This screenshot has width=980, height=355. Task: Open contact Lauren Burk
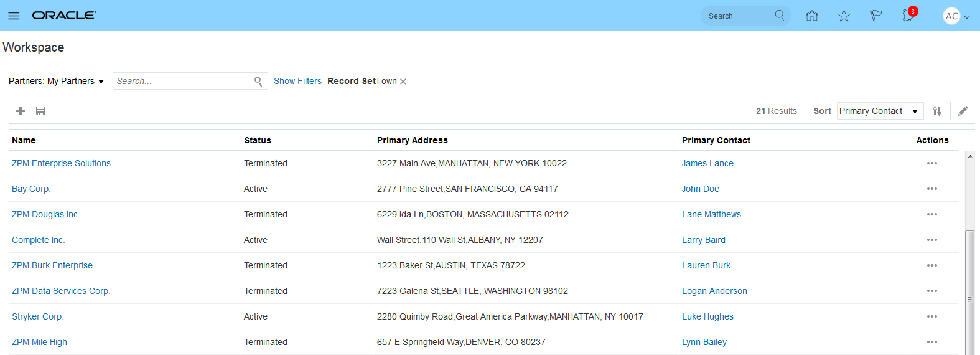706,265
